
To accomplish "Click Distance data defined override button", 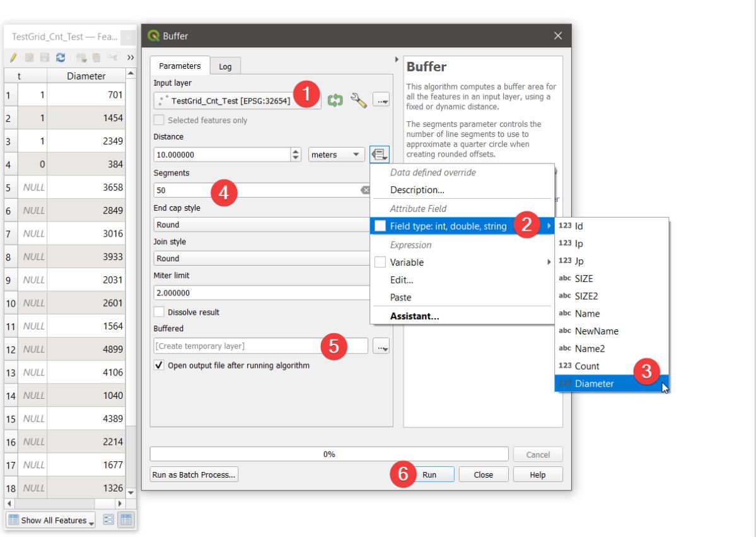I will point(380,155).
